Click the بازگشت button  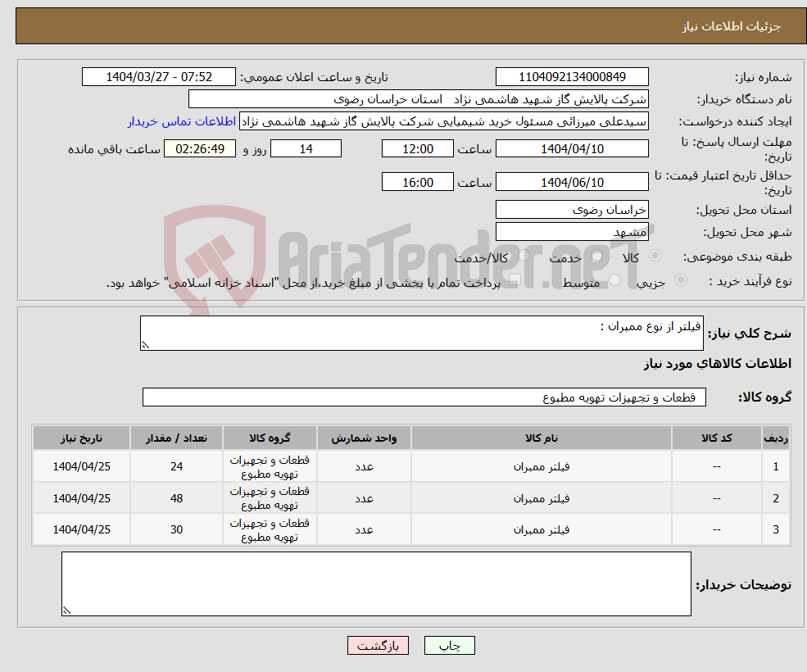[x=378, y=645]
